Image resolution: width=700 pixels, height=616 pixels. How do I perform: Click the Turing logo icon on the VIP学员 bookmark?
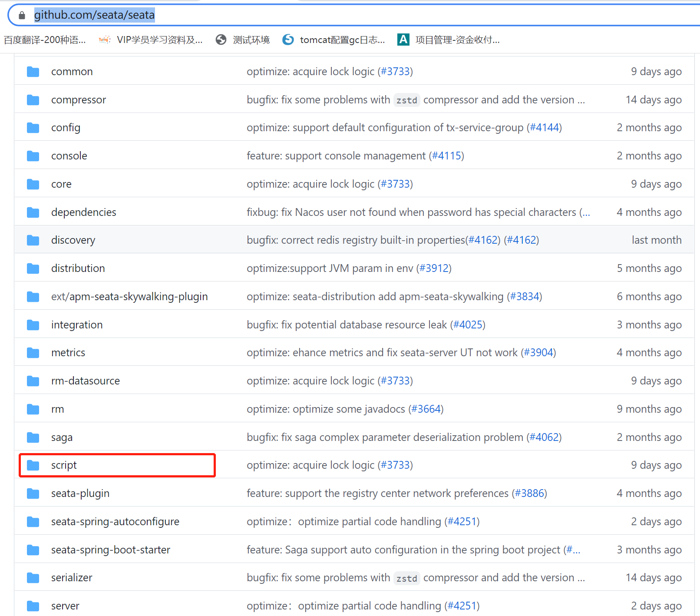pyautogui.click(x=104, y=40)
